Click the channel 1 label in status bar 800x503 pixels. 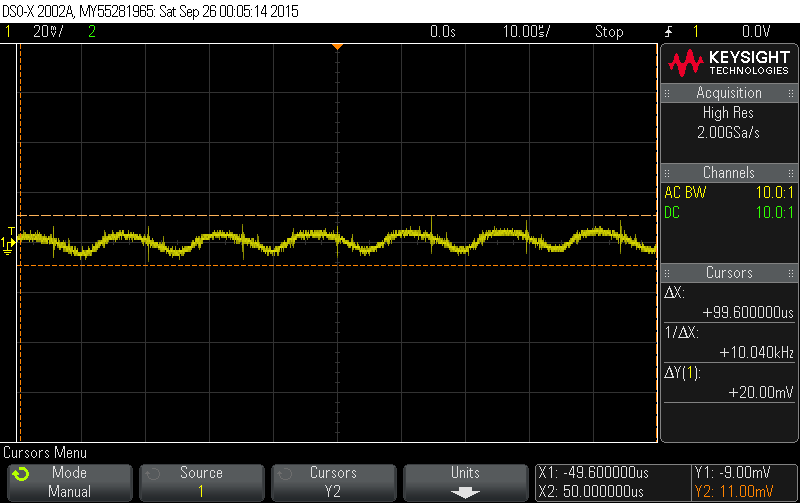click(x=8, y=32)
